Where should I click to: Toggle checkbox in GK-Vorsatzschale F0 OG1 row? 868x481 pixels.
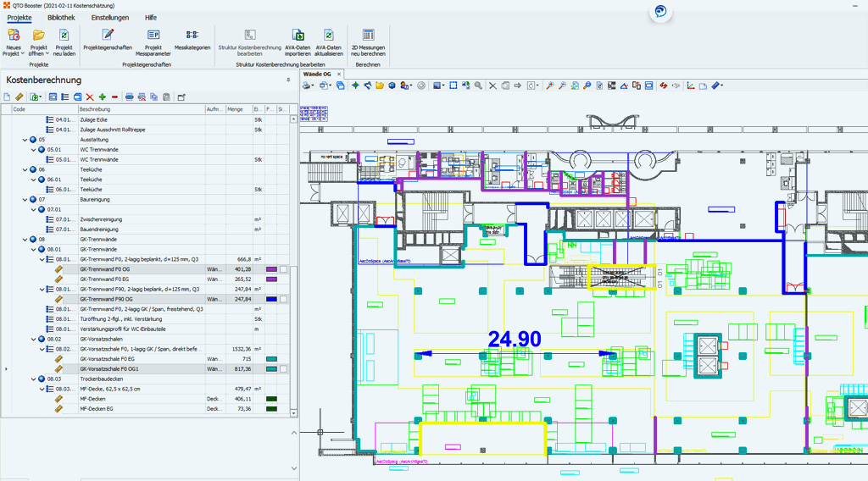tap(284, 369)
